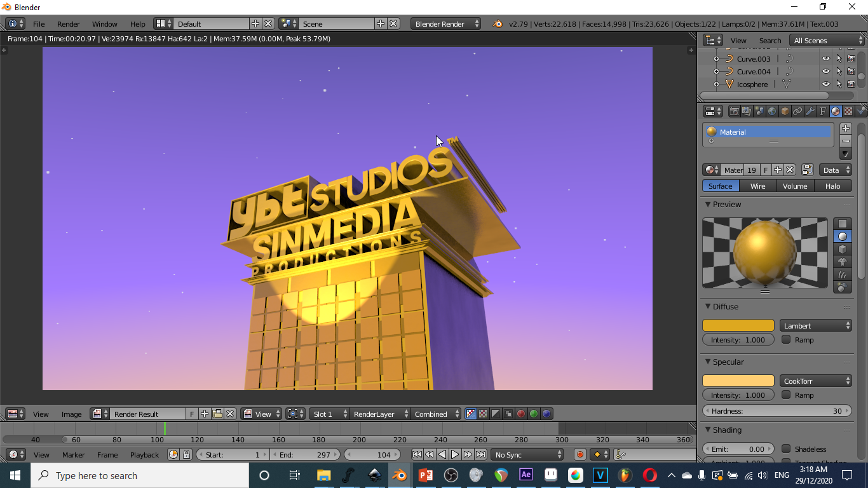Expand the Icosphere tree item
This screenshot has height=488, width=868.
coord(716,84)
